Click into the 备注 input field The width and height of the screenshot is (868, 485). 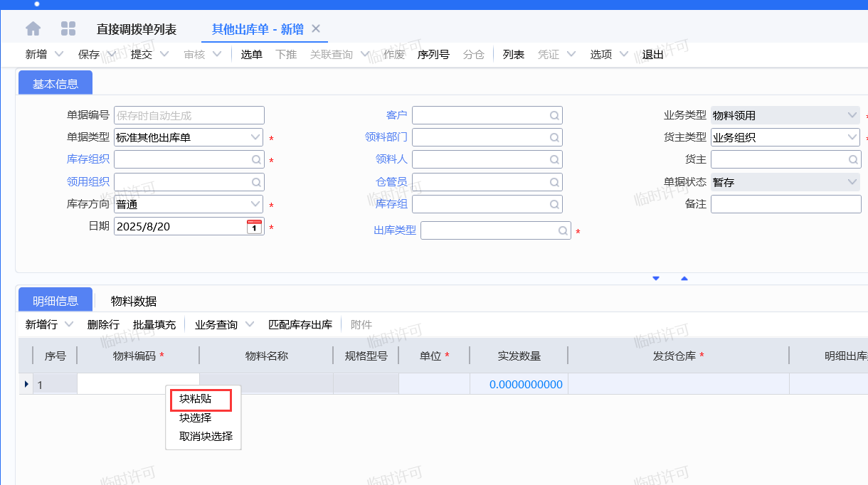(x=785, y=204)
